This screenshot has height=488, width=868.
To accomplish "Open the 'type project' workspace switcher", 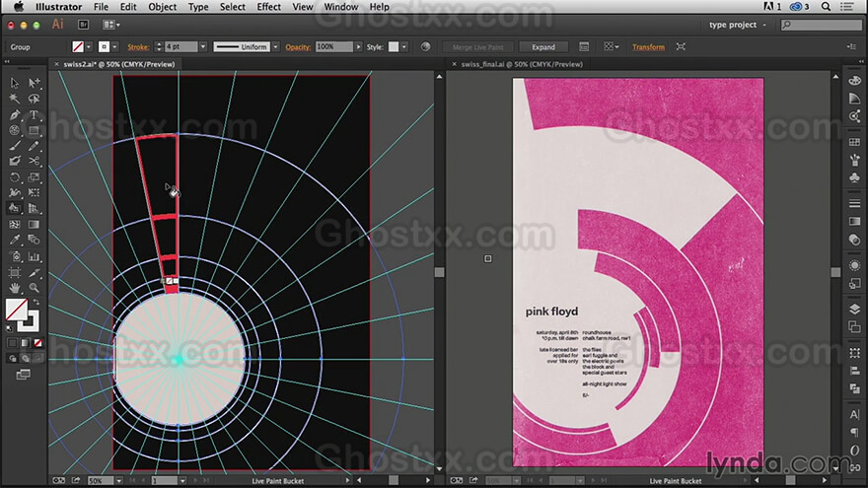I will click(x=738, y=25).
